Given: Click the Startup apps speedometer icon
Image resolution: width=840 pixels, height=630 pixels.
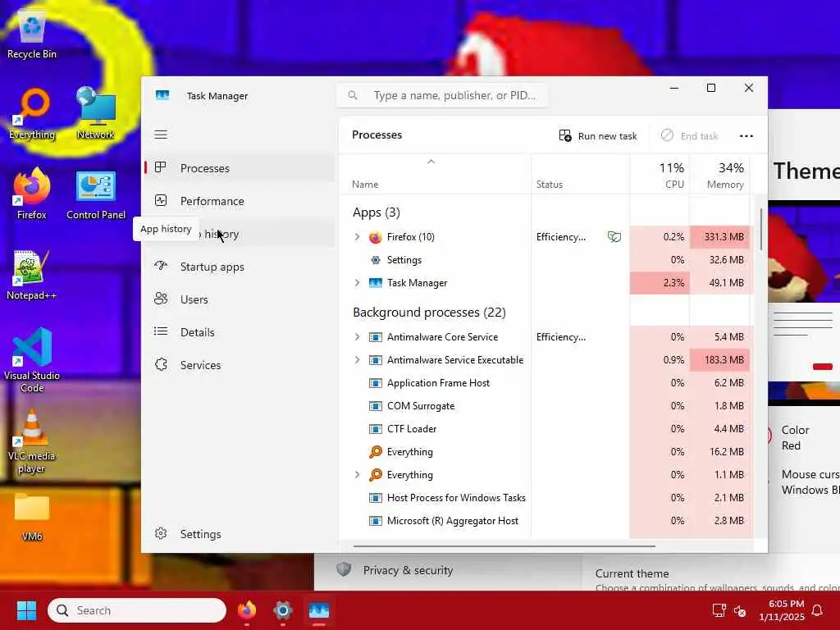Looking at the screenshot, I should 161,266.
